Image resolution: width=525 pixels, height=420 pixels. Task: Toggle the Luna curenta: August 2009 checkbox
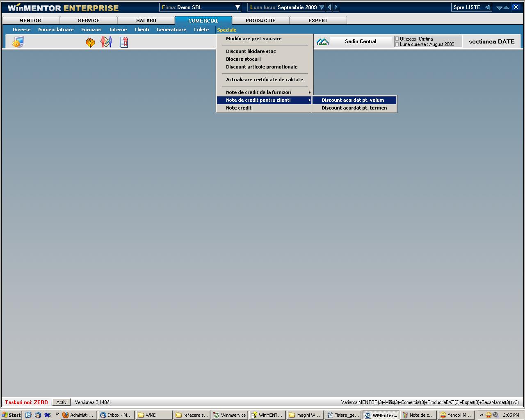coord(397,44)
